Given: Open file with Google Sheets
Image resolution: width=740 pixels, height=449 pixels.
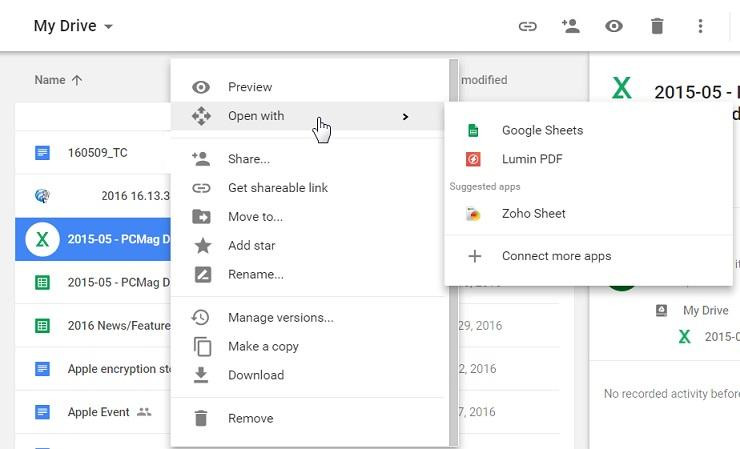Looking at the screenshot, I should (x=542, y=130).
